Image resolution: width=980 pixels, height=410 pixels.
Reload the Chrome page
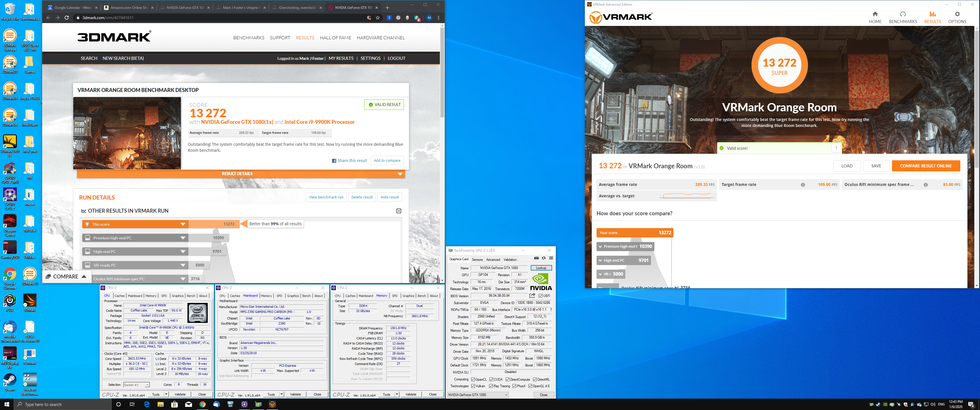tap(67, 17)
